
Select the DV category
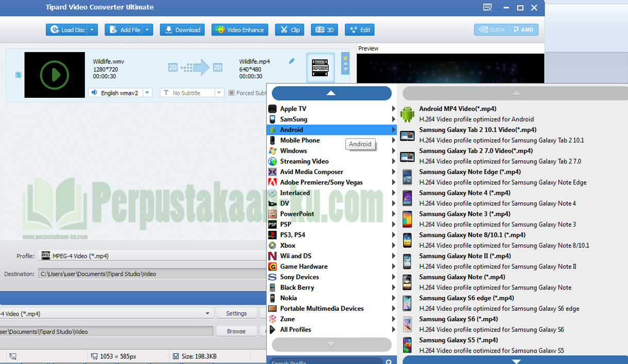pyautogui.click(x=332, y=203)
